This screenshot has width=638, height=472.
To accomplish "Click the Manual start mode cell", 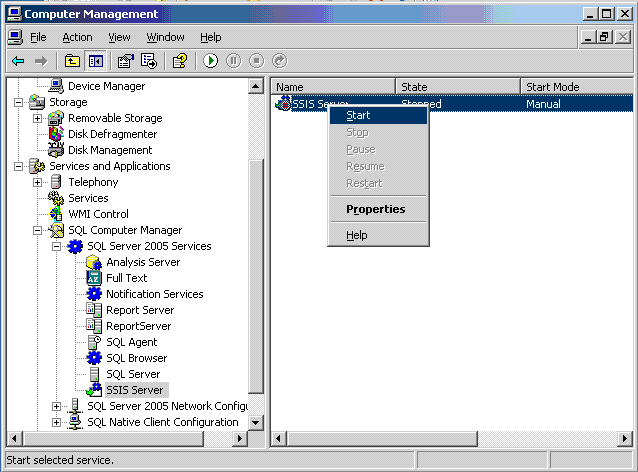I will click(544, 104).
